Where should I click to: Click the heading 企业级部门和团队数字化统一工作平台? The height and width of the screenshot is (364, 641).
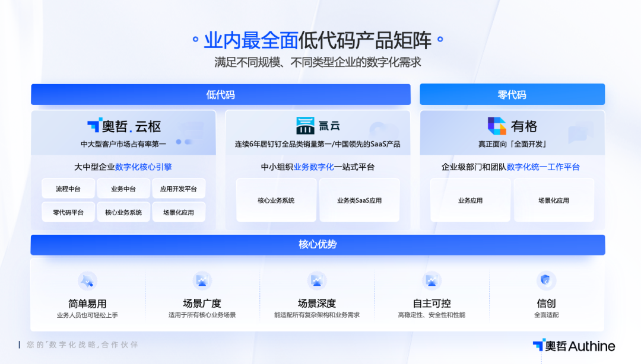click(x=510, y=167)
